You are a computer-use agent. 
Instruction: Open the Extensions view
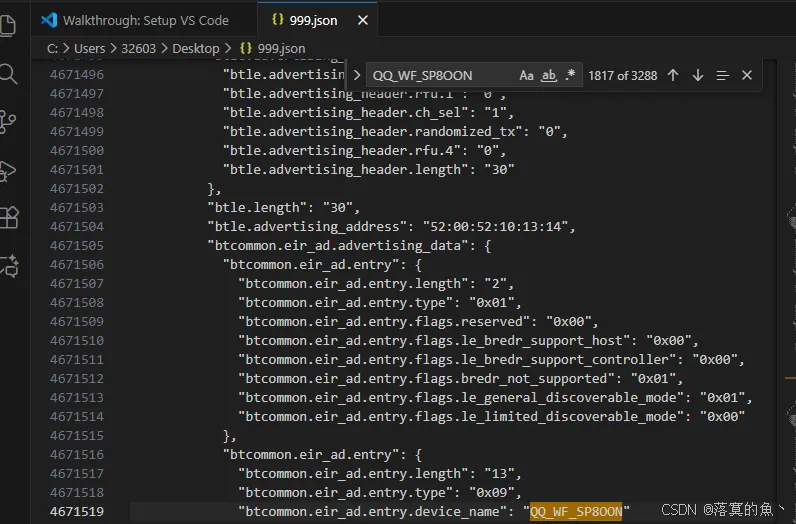9,218
